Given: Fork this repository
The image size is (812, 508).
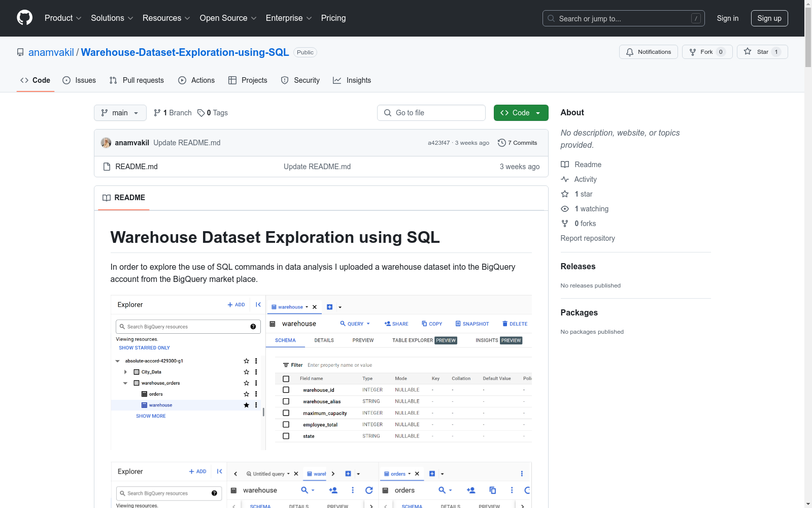Looking at the screenshot, I should [707, 52].
